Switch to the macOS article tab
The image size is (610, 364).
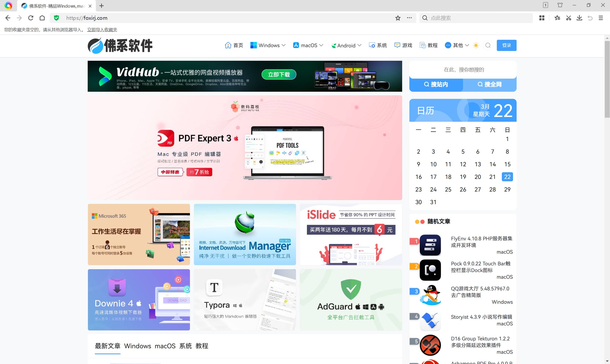point(165,346)
